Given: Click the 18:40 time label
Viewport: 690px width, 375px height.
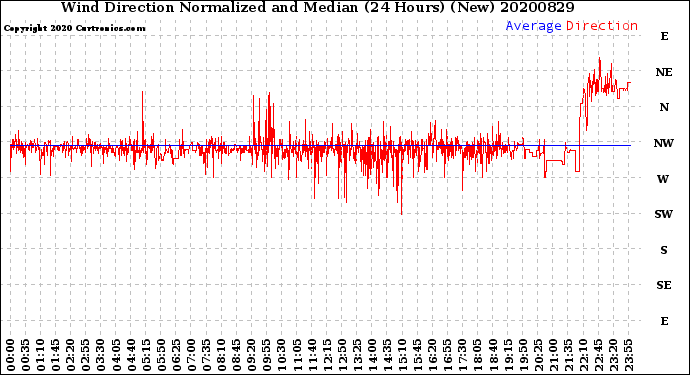Looking at the screenshot, I should (x=492, y=355).
